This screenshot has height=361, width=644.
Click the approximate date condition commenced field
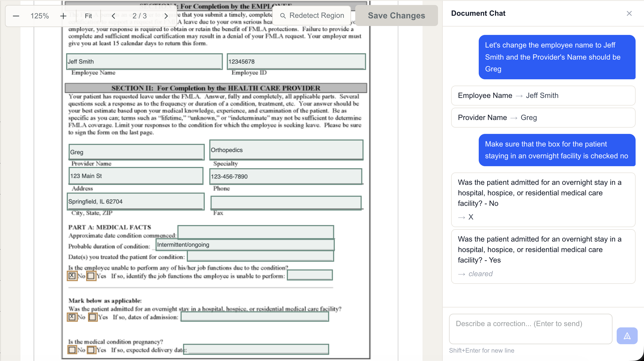coord(256,232)
